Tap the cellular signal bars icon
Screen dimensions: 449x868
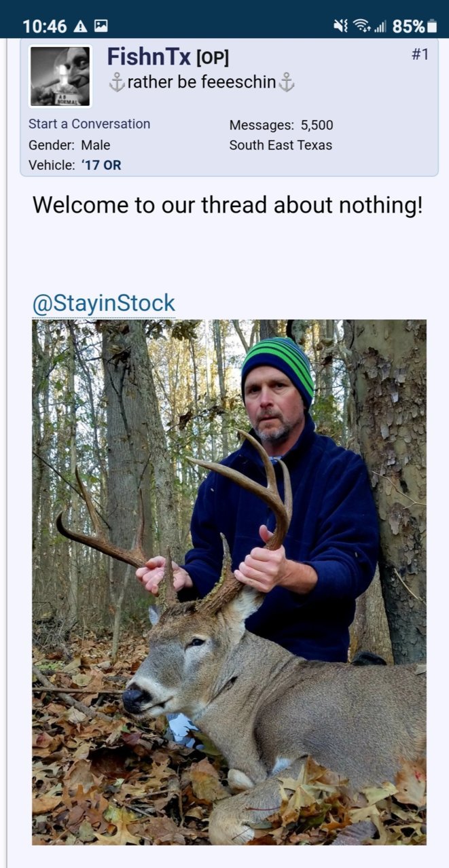[380, 27]
